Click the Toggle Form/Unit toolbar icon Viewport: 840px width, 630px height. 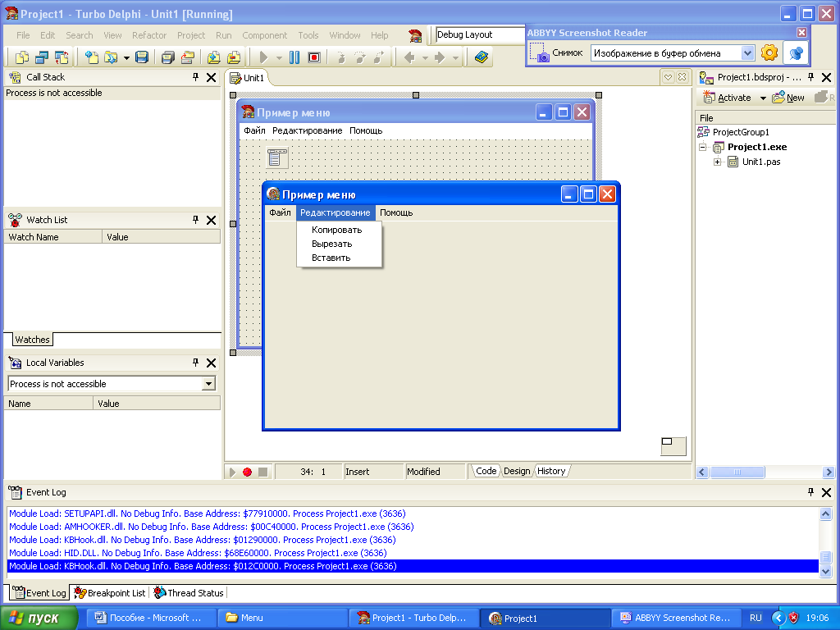click(62, 57)
